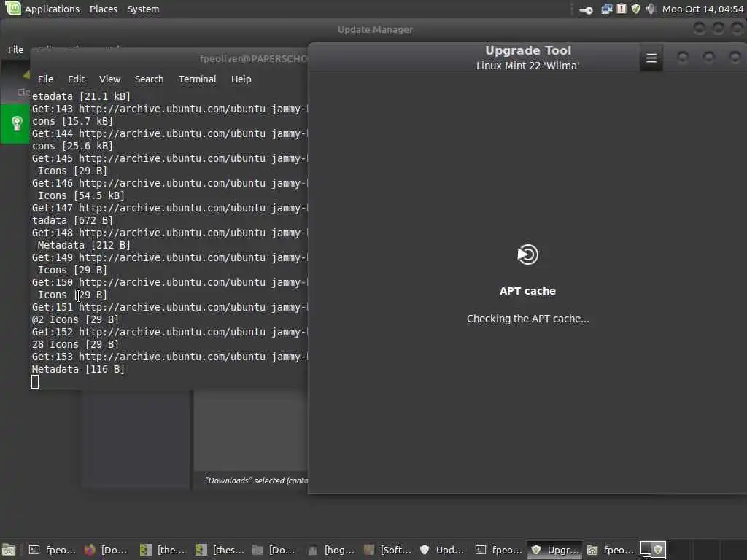The height and width of the screenshot is (560, 747).
Task: Click terminal line starting with 'Get:149'
Action: 169,257
